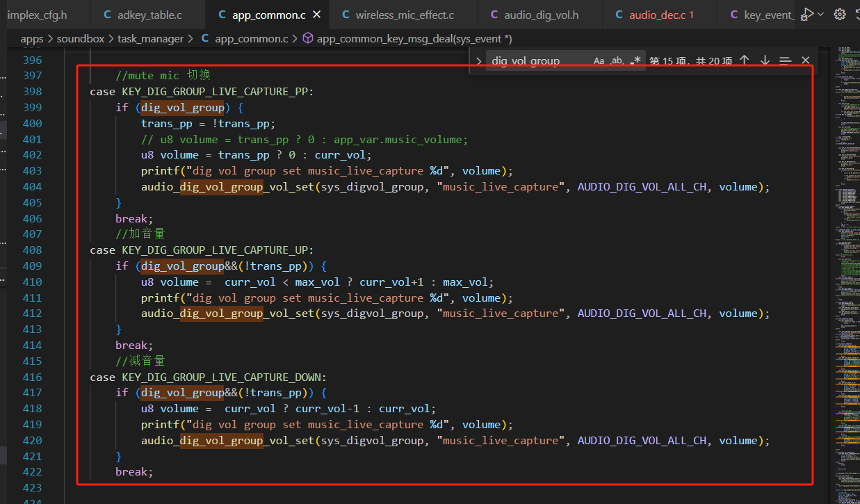Click the run and debug play icon

point(807,14)
